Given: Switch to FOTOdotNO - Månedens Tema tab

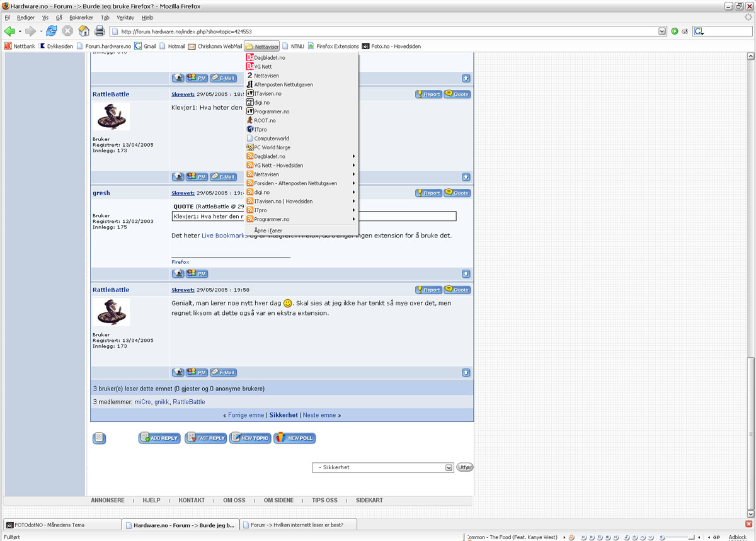Looking at the screenshot, I should tap(61, 525).
